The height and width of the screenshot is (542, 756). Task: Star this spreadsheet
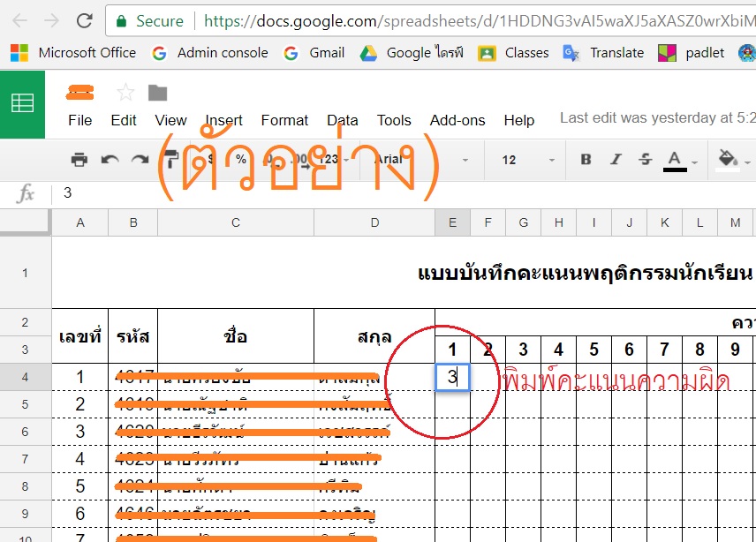126,93
